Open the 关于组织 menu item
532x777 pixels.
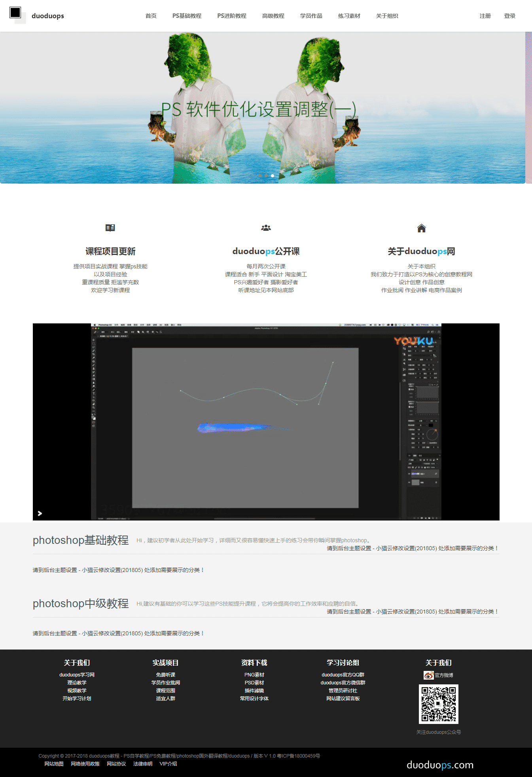tap(387, 16)
